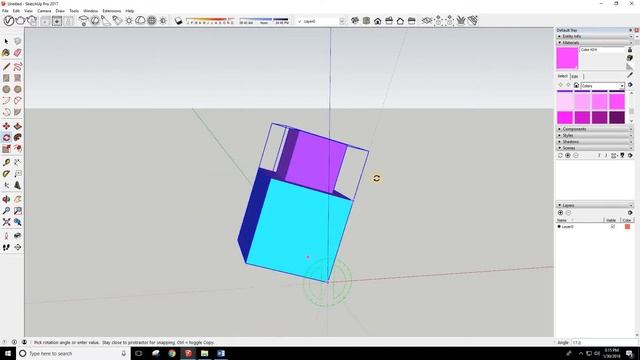Open the Extensions menu
640x360 pixels.
111,11
